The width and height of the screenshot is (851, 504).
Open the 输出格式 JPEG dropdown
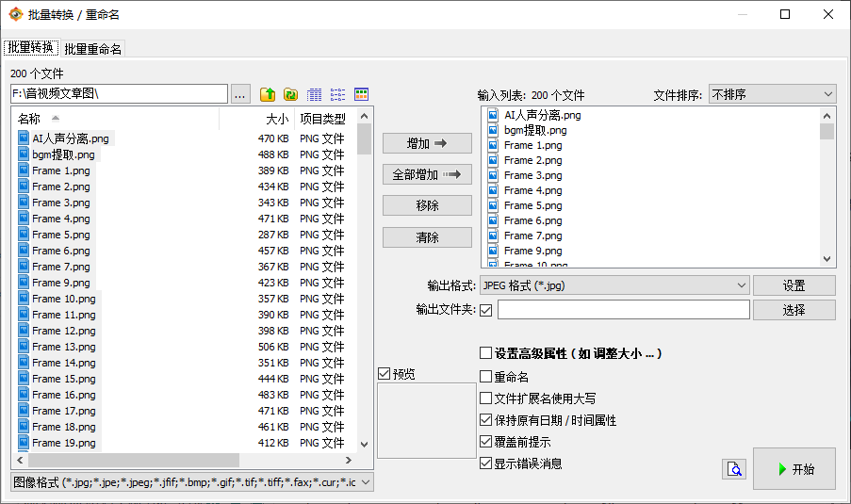click(614, 285)
